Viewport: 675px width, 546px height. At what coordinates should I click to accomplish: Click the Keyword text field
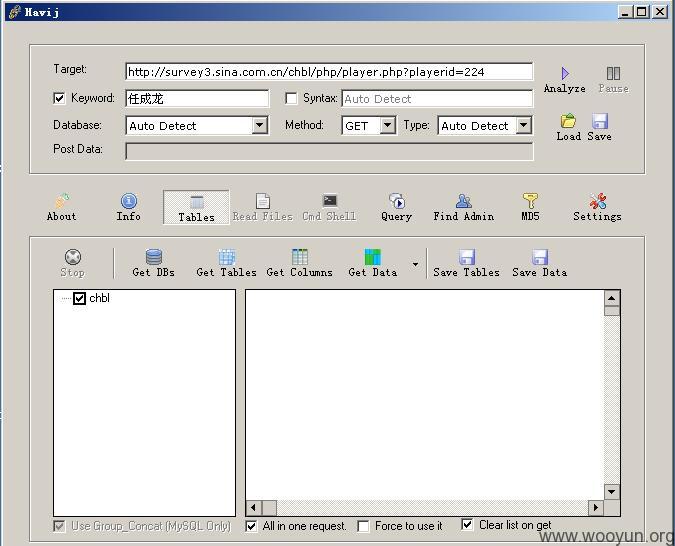pyautogui.click(x=197, y=99)
